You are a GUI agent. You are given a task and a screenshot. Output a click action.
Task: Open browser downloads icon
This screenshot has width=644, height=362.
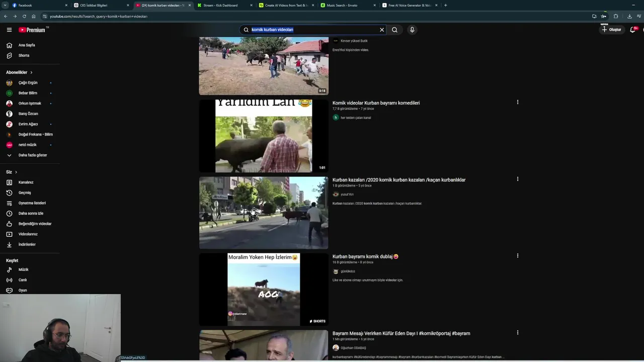point(629,16)
